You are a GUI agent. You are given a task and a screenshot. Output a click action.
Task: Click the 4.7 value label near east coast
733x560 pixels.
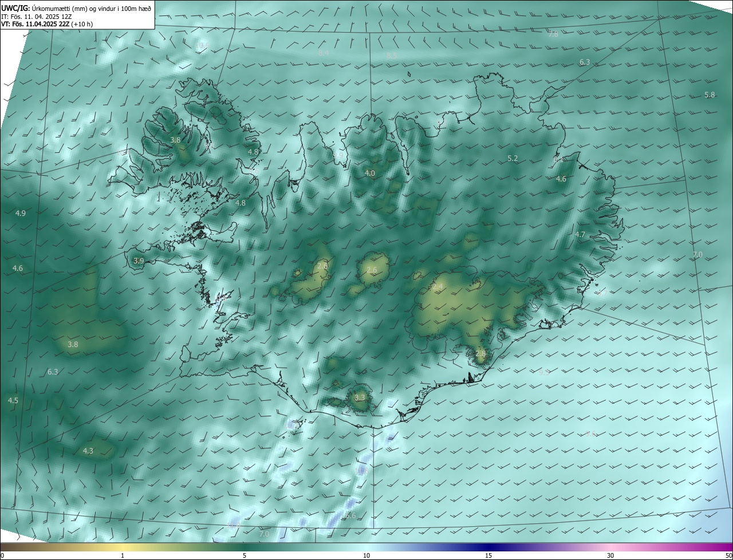(580, 234)
